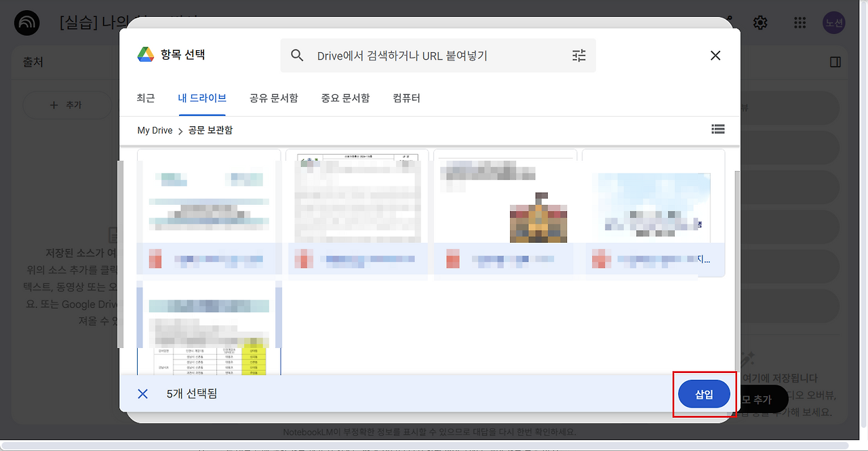Open the 노션 account avatar

coord(834,23)
